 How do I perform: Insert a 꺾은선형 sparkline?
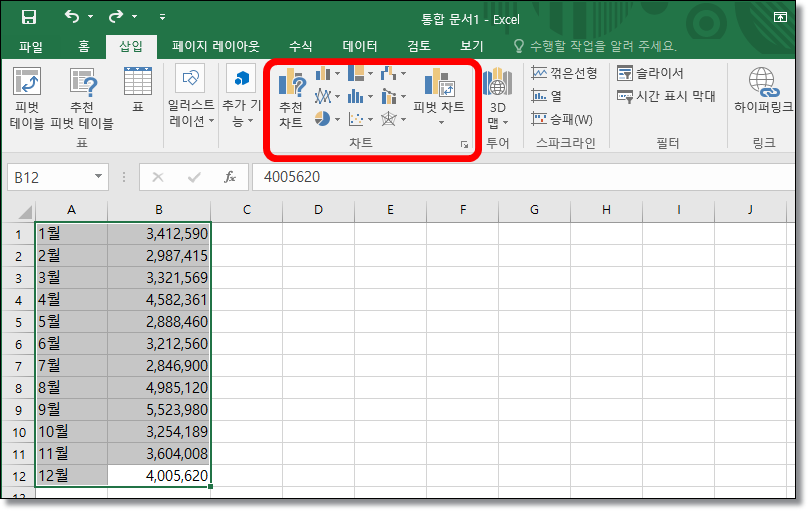coord(564,73)
